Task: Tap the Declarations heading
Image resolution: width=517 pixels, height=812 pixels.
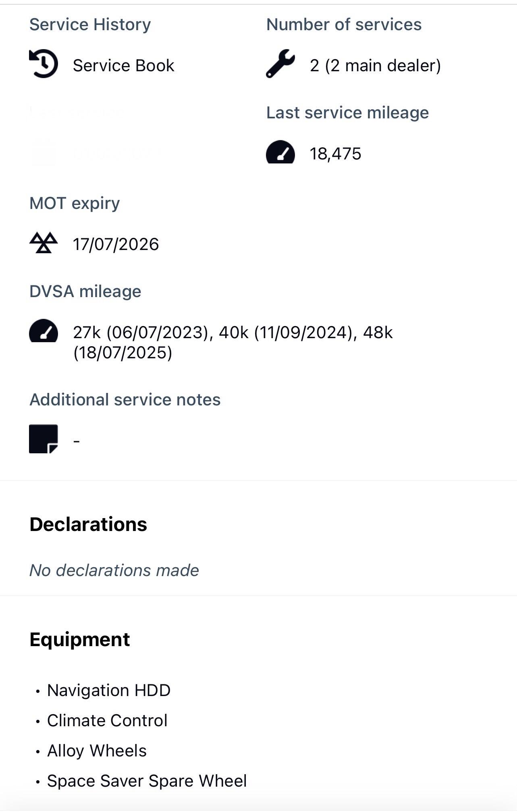Action: pyautogui.click(x=88, y=524)
